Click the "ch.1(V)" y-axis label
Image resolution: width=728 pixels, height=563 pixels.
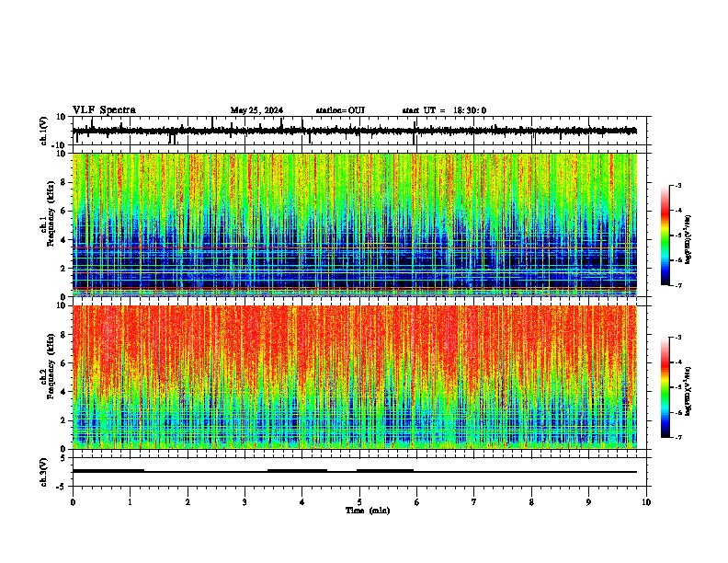(x=44, y=131)
